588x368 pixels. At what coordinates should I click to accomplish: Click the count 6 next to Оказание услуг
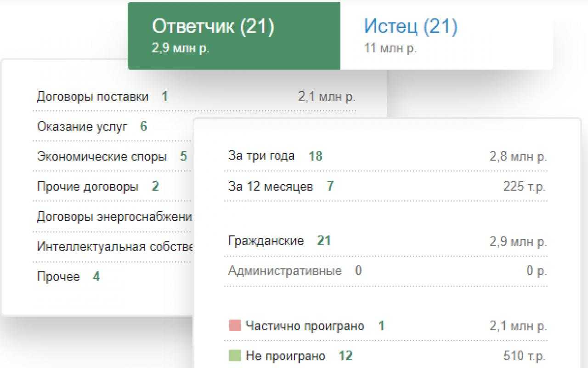click(x=144, y=126)
